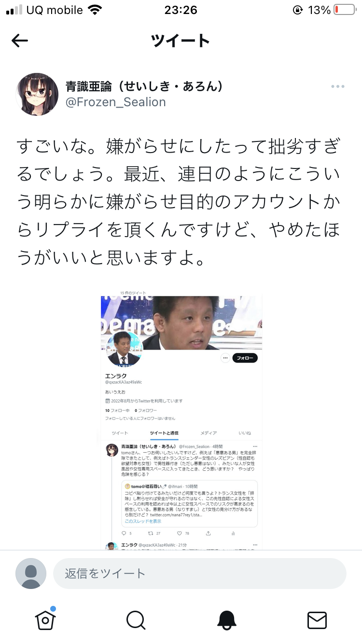Tap the フォロー button in screenshot
The image size is (362, 644).
(x=245, y=358)
